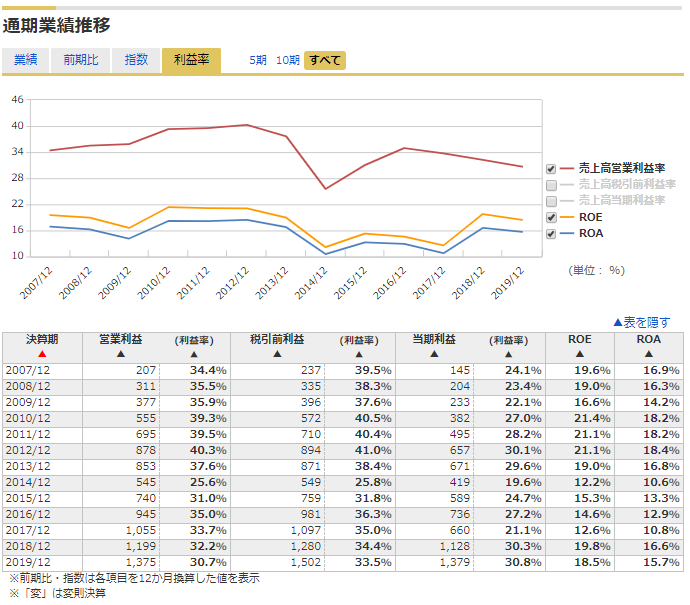
Task: Uncheck the ROE series checkbox
Action: tap(551, 217)
